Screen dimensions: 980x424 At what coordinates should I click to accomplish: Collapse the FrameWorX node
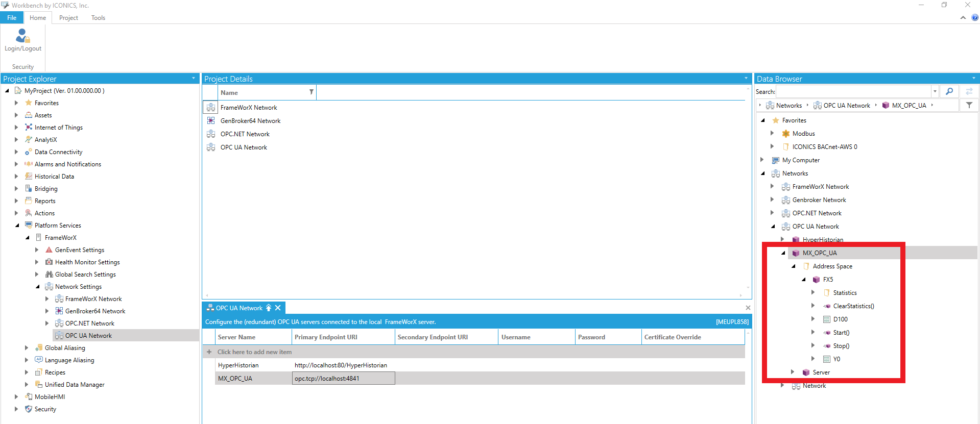[x=27, y=238]
